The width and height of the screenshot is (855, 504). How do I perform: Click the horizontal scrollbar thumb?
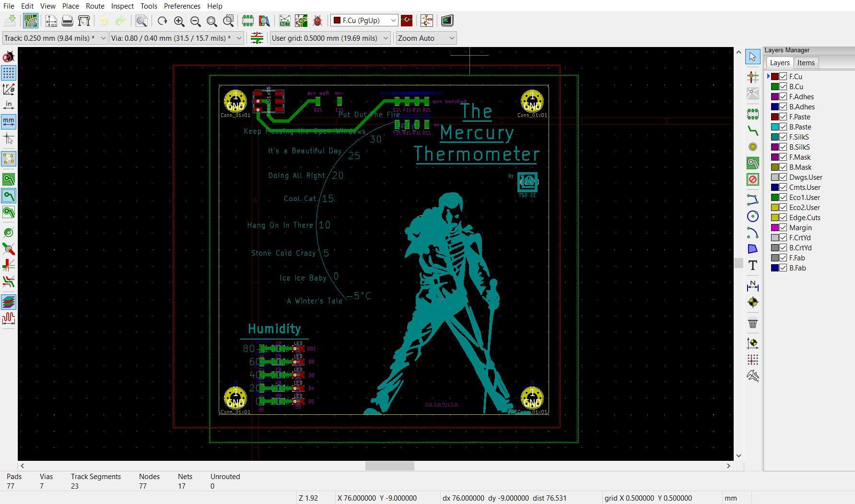pyautogui.click(x=389, y=466)
